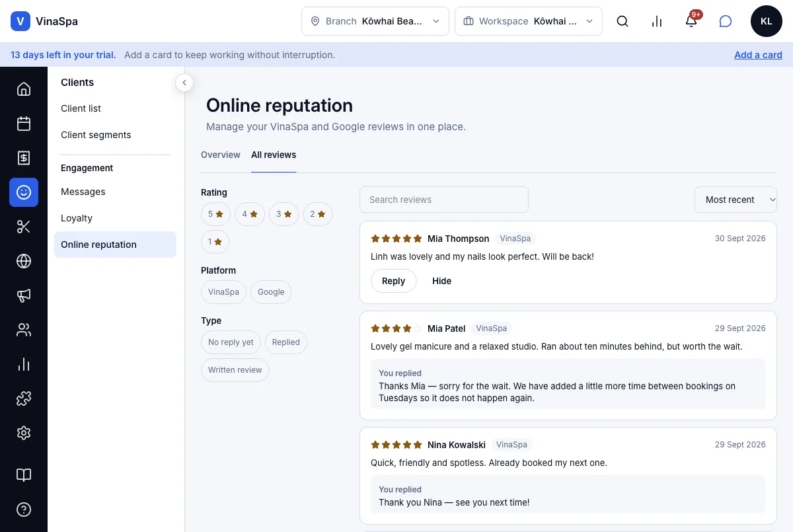The width and height of the screenshot is (793, 532).
Task: Open the Settings gear icon in sidebar
Action: [x=24, y=433]
